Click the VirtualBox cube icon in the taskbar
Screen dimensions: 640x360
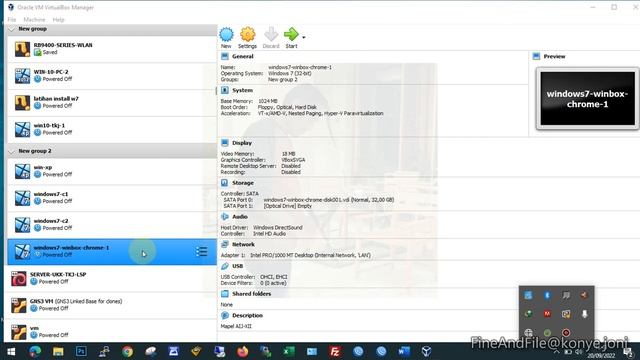click(427, 351)
